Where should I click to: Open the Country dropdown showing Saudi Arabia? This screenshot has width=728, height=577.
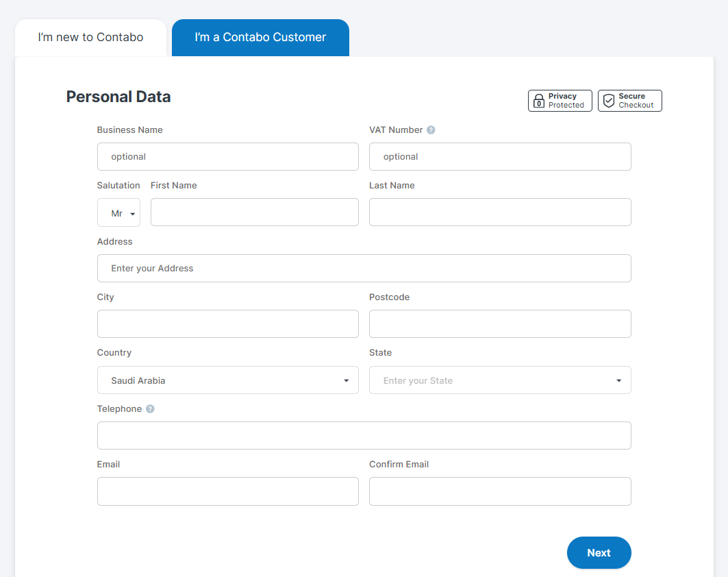tap(228, 380)
